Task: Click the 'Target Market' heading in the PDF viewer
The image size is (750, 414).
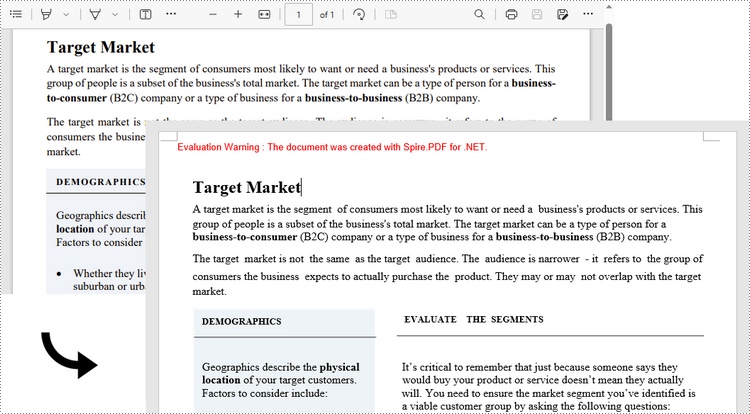Action: click(100, 47)
